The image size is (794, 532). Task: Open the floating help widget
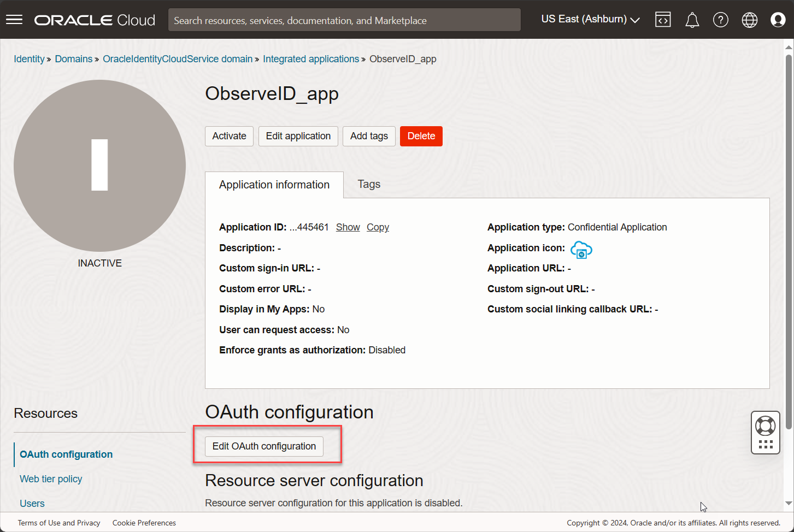coord(765,432)
